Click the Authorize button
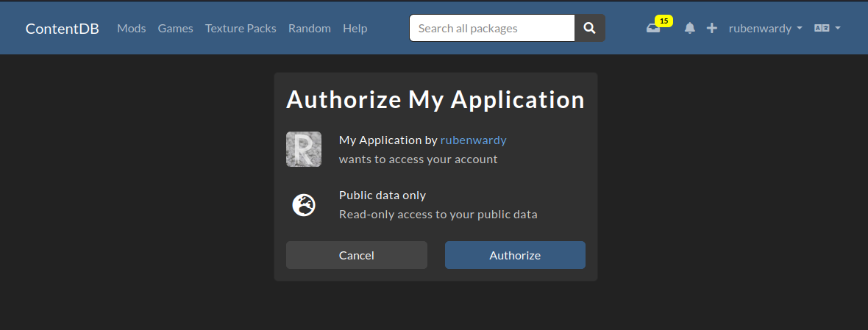868x330 pixels. tap(515, 255)
